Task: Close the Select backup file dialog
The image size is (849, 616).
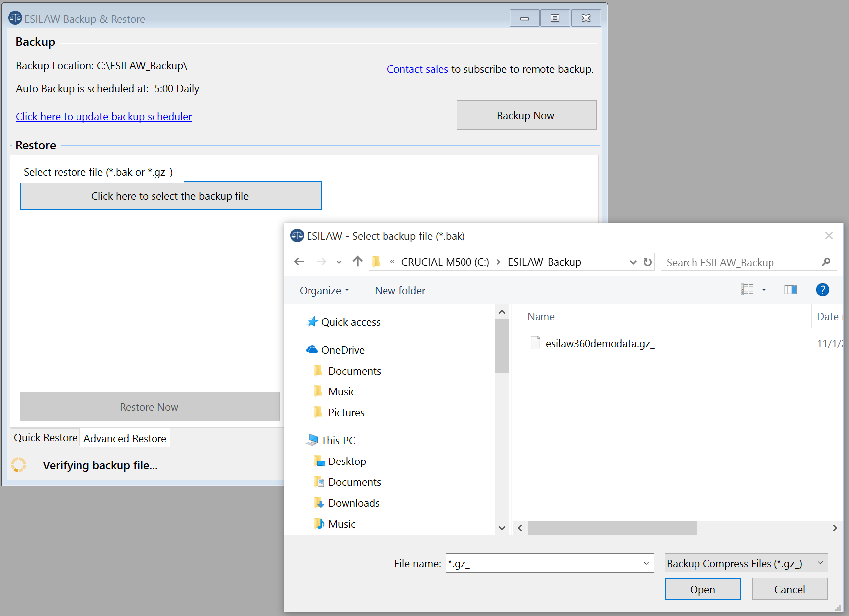Action: point(829,235)
